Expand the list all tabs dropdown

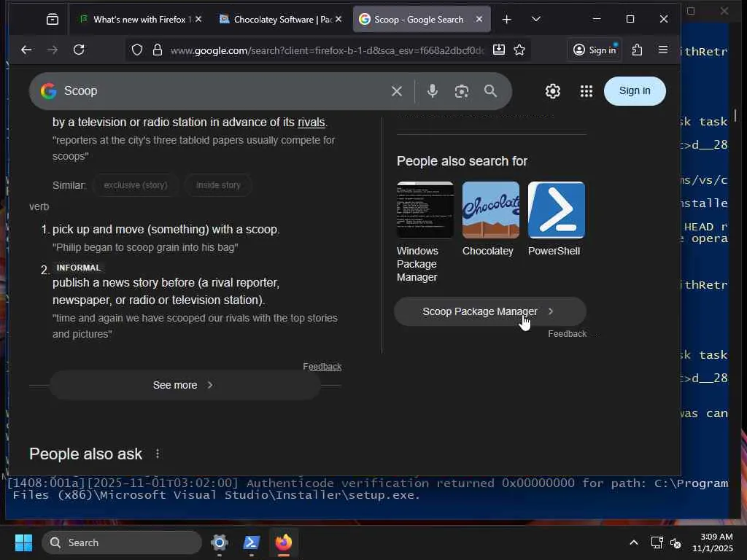point(536,19)
